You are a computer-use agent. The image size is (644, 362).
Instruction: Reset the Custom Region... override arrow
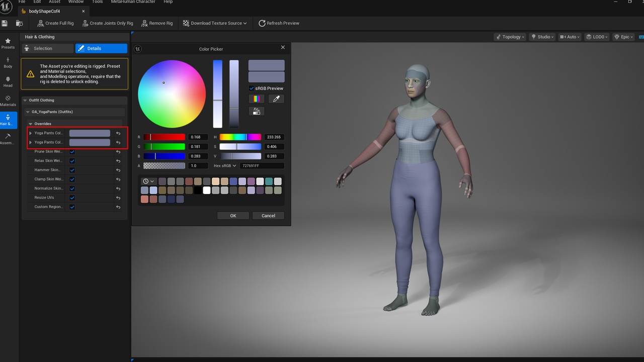pyautogui.click(x=118, y=207)
